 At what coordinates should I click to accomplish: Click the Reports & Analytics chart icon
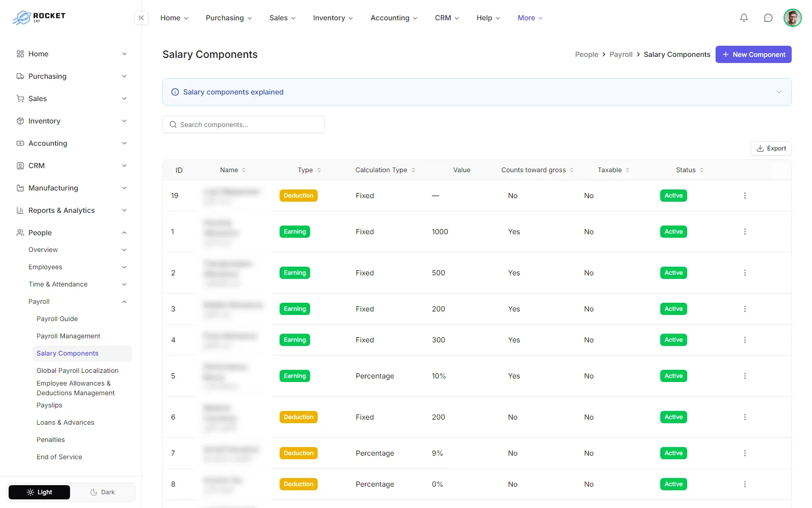point(20,210)
